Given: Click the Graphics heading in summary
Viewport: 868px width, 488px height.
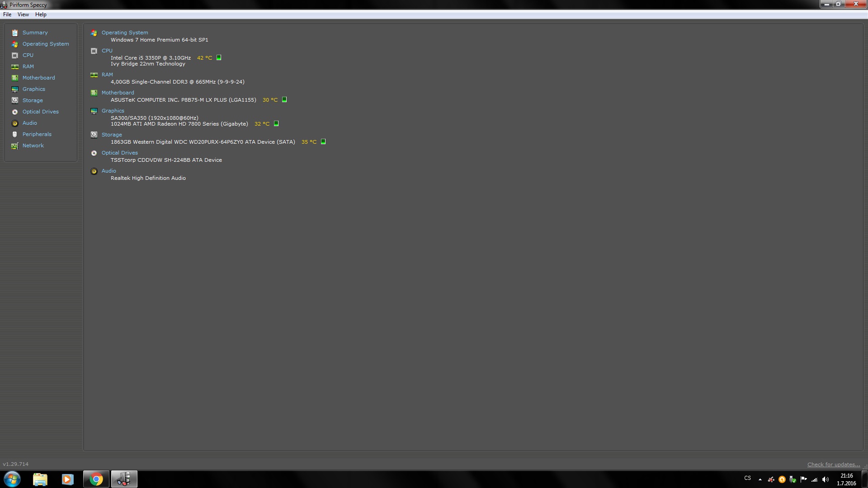Looking at the screenshot, I should click(x=113, y=111).
